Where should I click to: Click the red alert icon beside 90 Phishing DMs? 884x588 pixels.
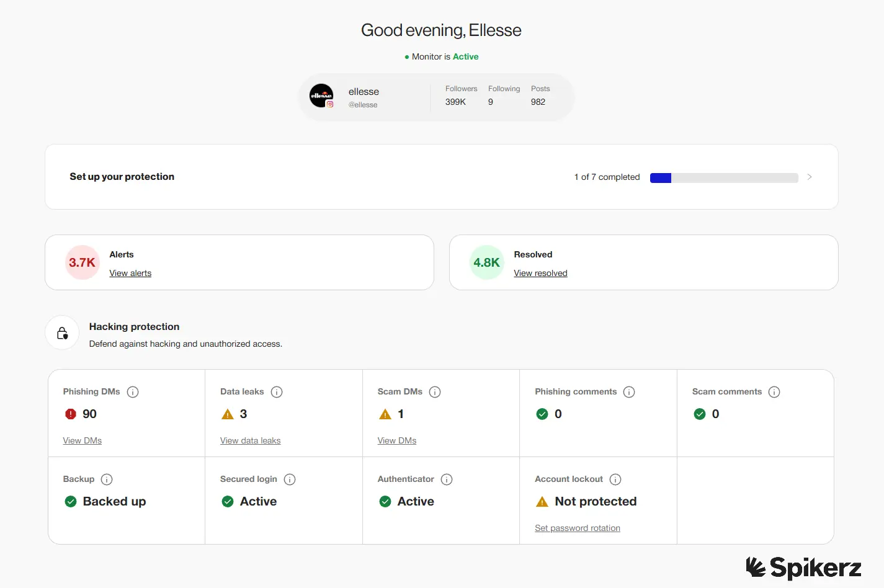[71, 414]
